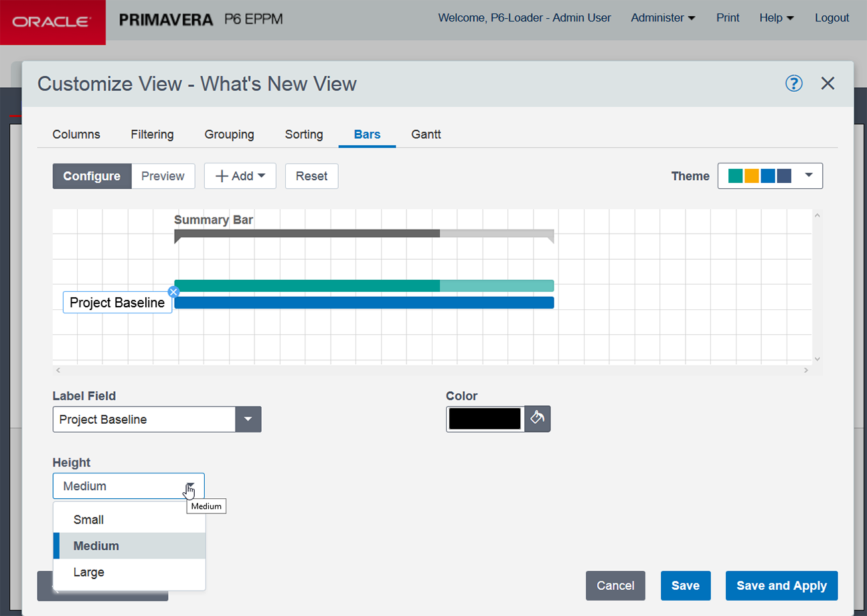Open the Add bar dropdown
Viewport: 867px width, 616px height.
pyautogui.click(x=240, y=176)
